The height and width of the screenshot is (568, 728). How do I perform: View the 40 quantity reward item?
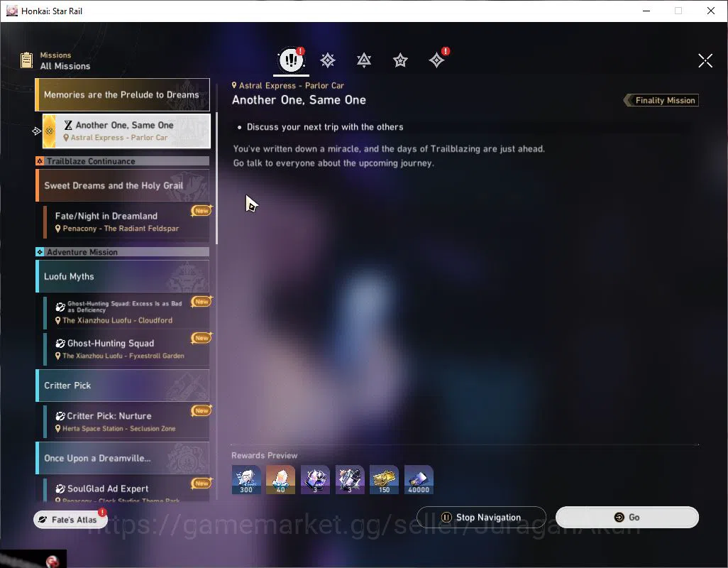pyautogui.click(x=280, y=480)
